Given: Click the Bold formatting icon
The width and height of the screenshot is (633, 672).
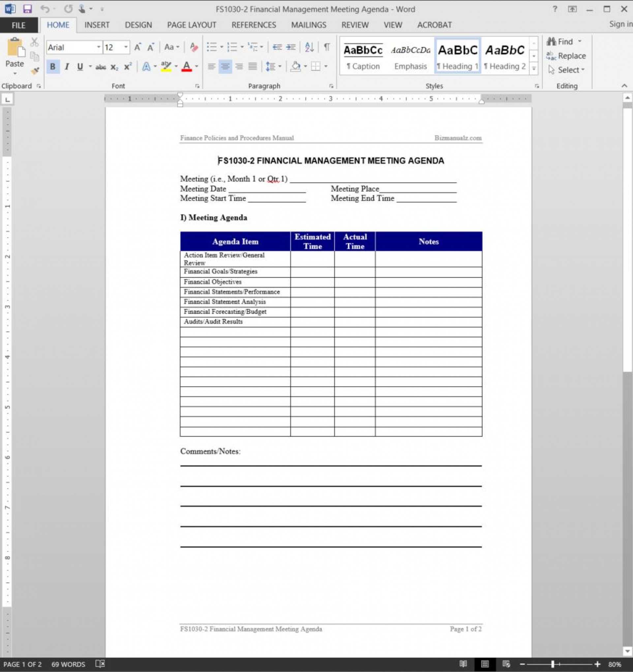Looking at the screenshot, I should (52, 66).
